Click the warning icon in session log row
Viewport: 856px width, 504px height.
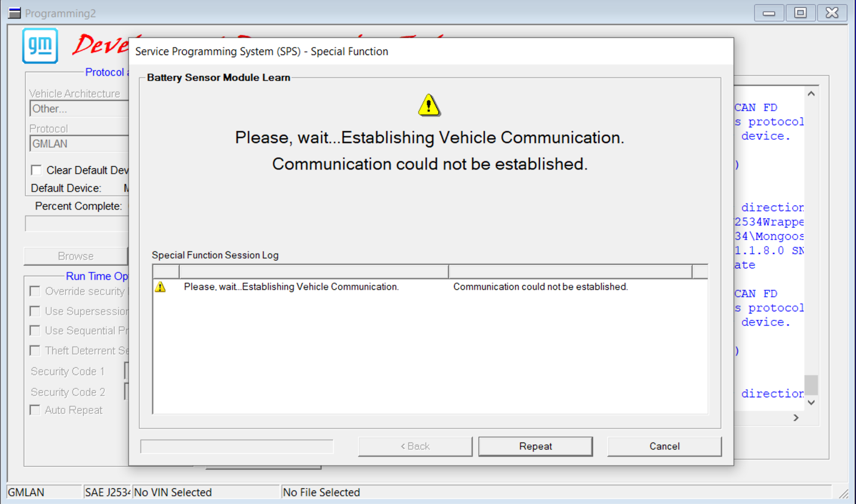(160, 287)
